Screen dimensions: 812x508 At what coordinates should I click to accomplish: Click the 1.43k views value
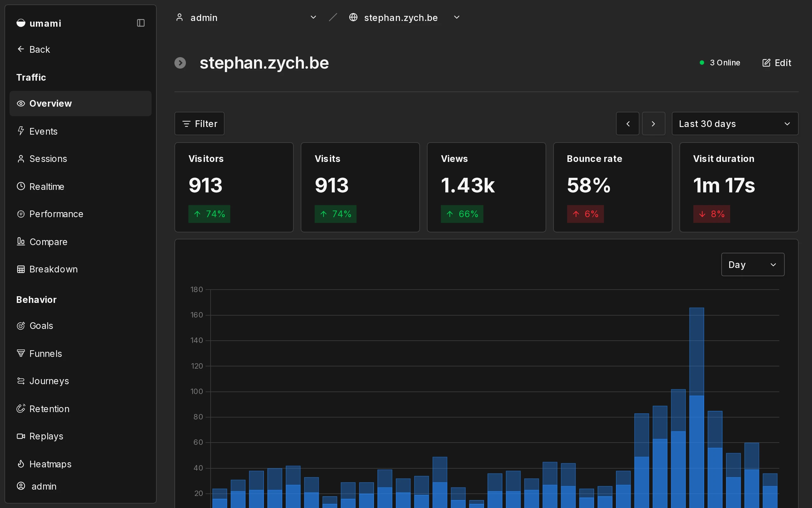pos(468,185)
